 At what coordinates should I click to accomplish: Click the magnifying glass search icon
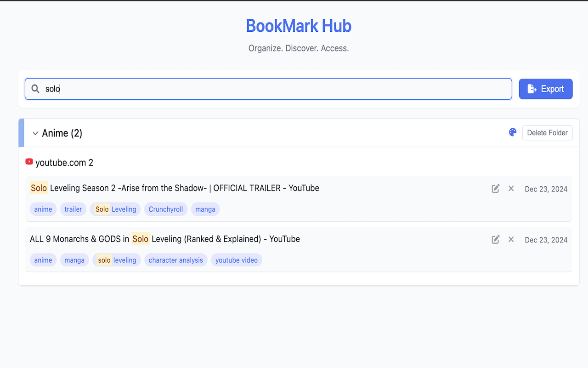coord(35,88)
